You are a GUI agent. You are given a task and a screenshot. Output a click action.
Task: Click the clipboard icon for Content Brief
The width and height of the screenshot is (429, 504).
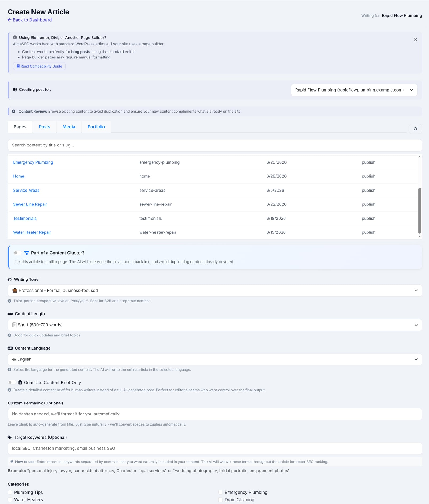pos(20,382)
